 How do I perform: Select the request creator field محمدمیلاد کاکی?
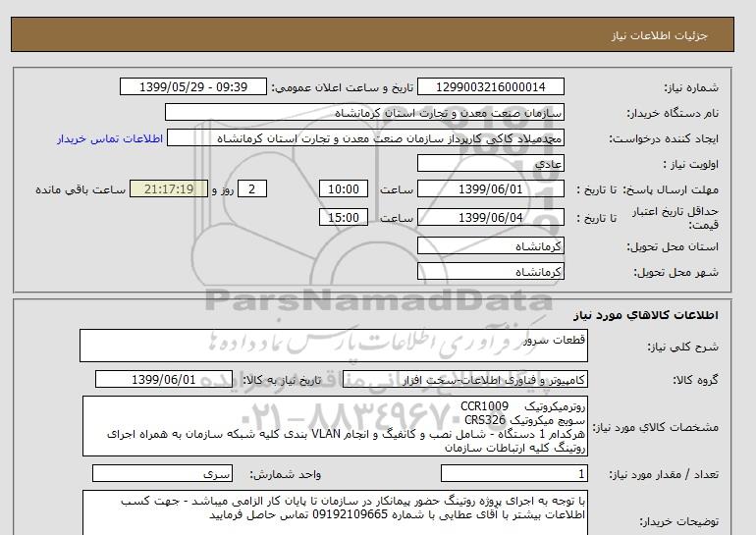pyautogui.click(x=365, y=138)
